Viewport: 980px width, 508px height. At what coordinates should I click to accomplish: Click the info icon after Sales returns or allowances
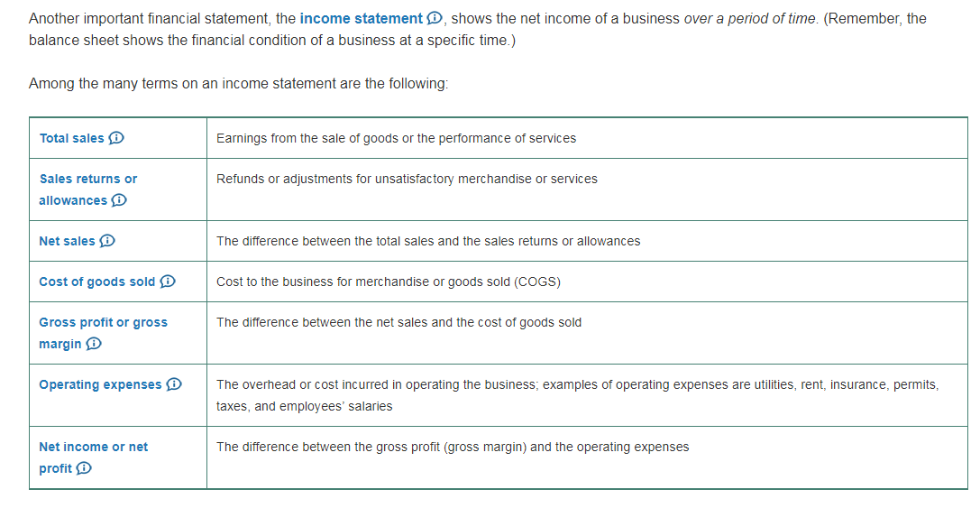coord(118,200)
